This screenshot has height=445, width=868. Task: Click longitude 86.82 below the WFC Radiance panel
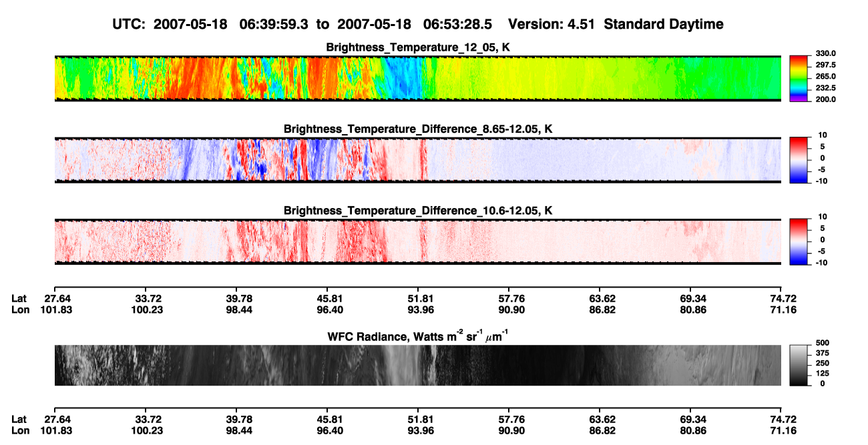[x=602, y=431]
